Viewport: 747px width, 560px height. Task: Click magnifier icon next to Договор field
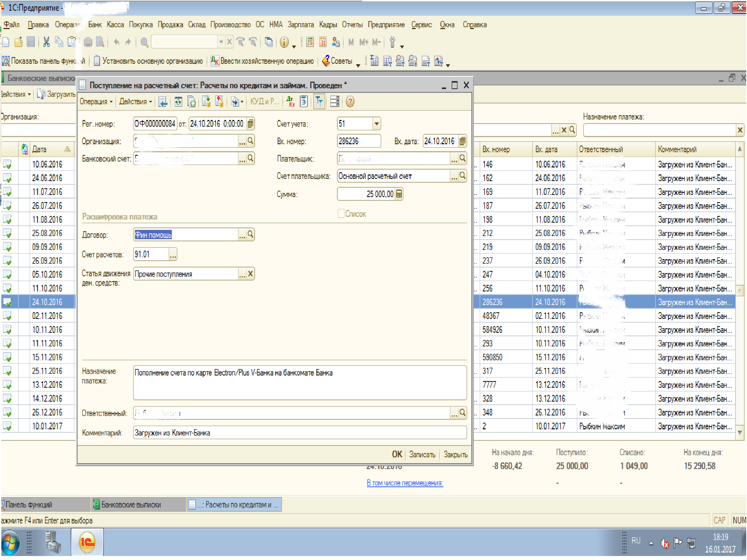(250, 234)
